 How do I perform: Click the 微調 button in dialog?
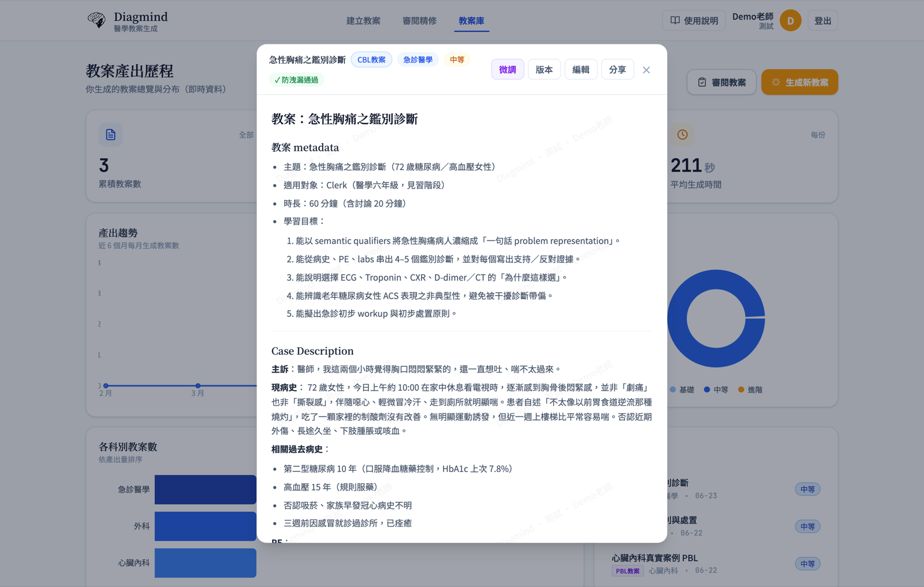[508, 70]
